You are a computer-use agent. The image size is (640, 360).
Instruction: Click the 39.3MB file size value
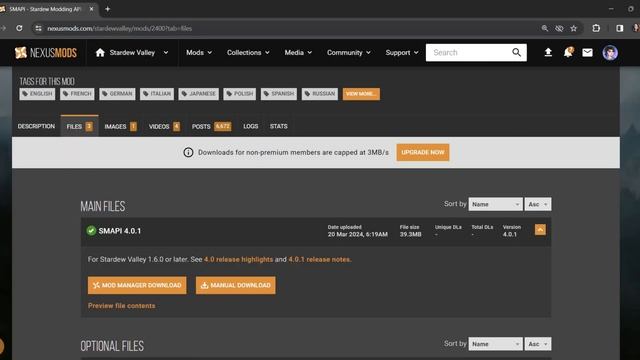click(x=410, y=234)
